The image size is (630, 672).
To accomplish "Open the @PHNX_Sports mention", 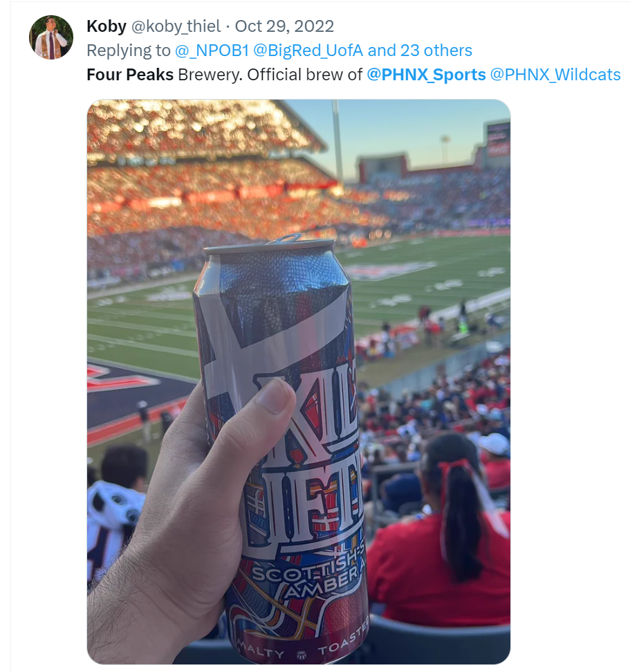I will point(426,75).
